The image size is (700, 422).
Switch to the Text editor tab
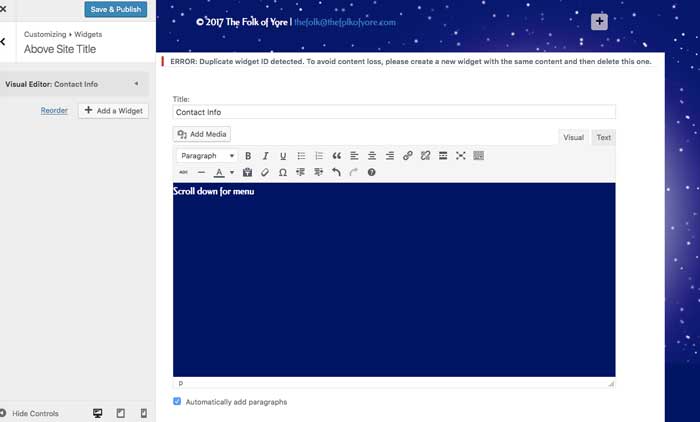tap(603, 137)
